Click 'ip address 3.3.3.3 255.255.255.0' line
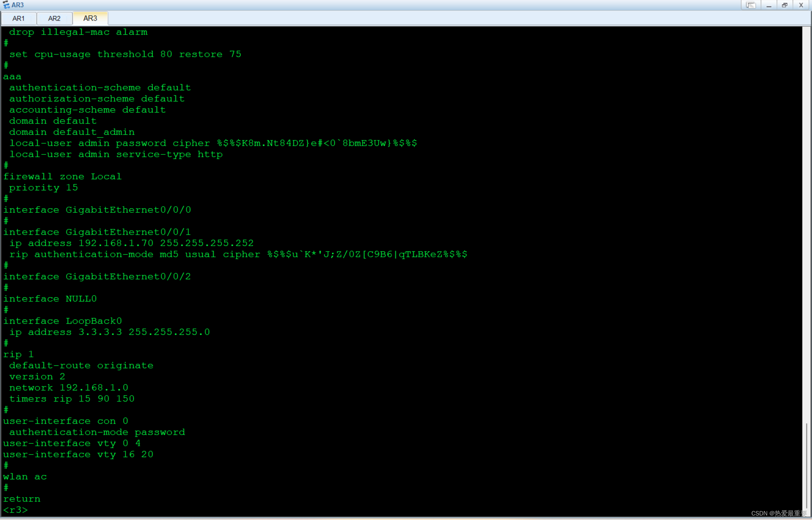 109,332
